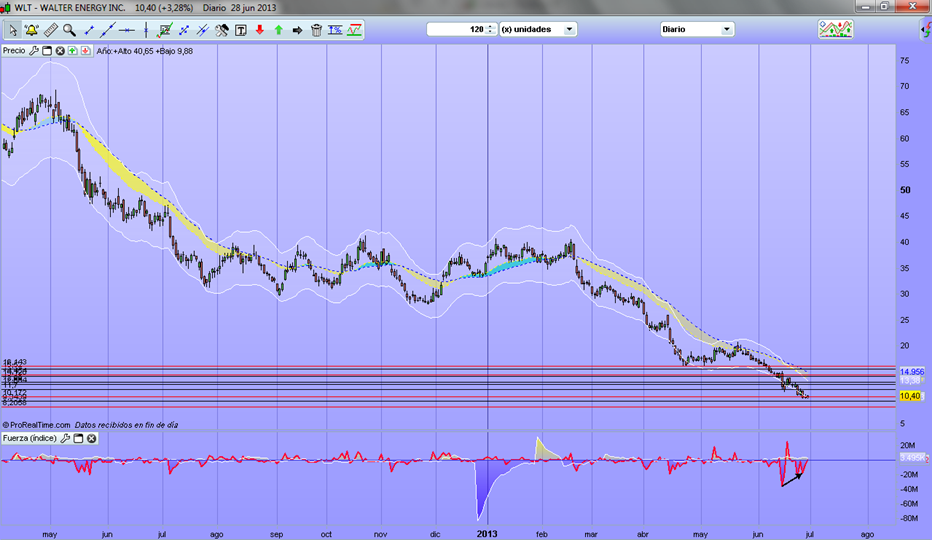Open the alarm bell alerts tool
The image size is (932, 540).
(x=31, y=30)
